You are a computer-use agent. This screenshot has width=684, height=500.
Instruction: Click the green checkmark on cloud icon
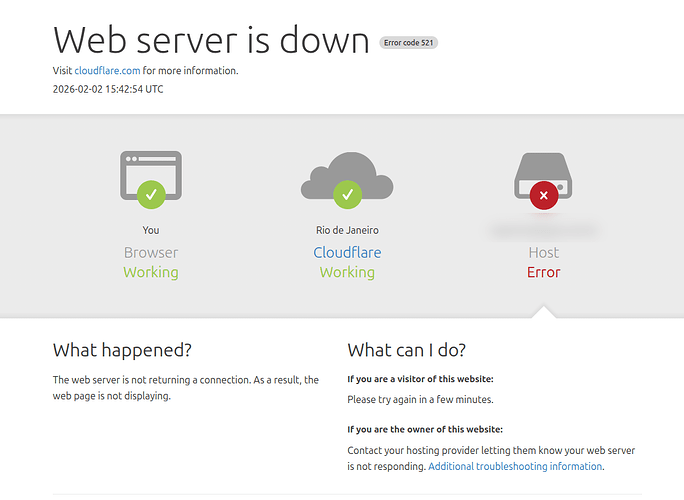pos(348,195)
